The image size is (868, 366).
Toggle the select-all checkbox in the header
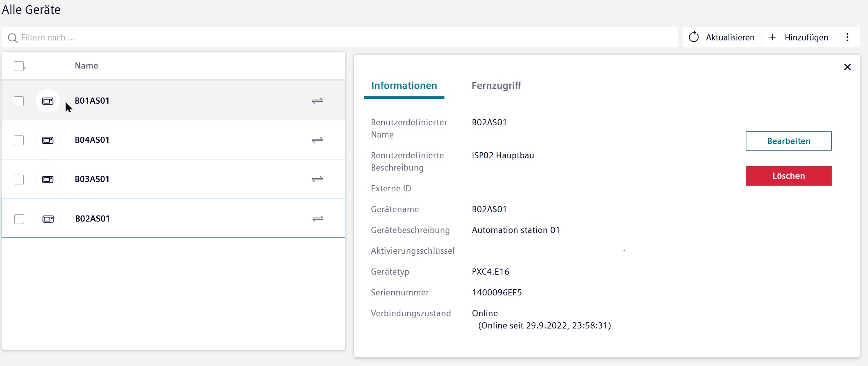[19, 66]
